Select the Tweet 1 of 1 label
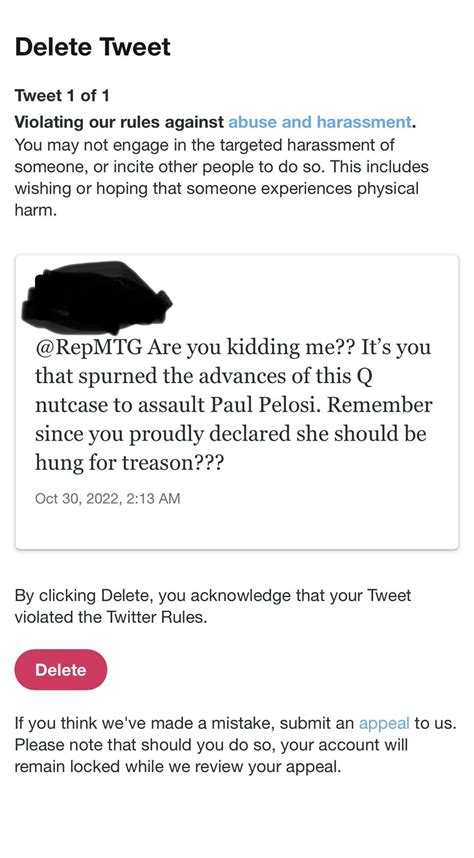 pos(62,96)
